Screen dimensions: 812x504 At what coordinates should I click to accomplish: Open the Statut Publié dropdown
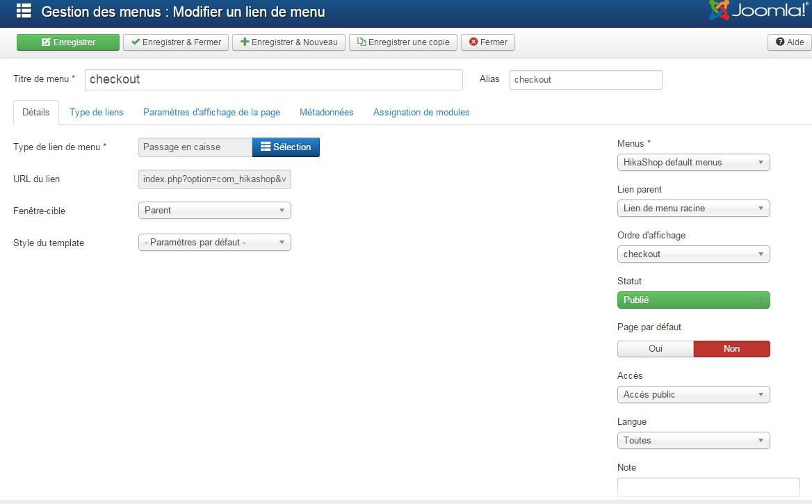693,300
